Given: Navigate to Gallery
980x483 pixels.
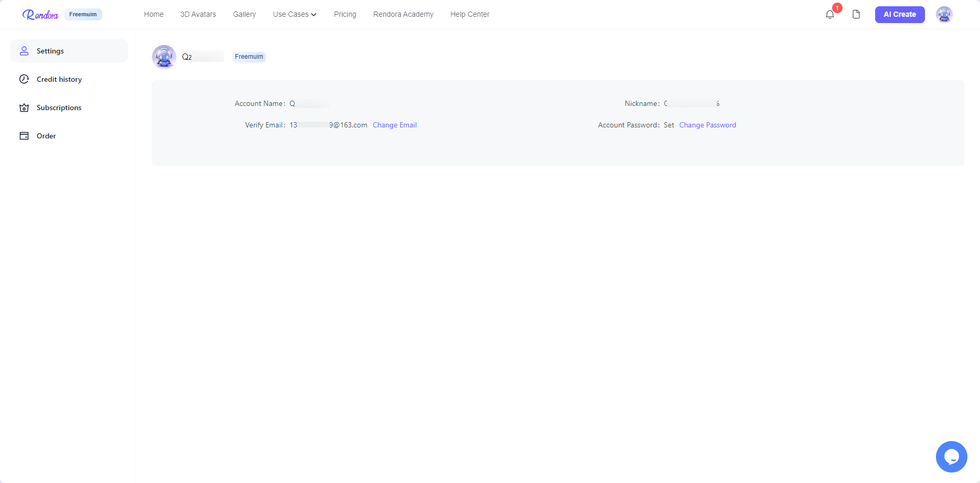Looking at the screenshot, I should 244,14.
